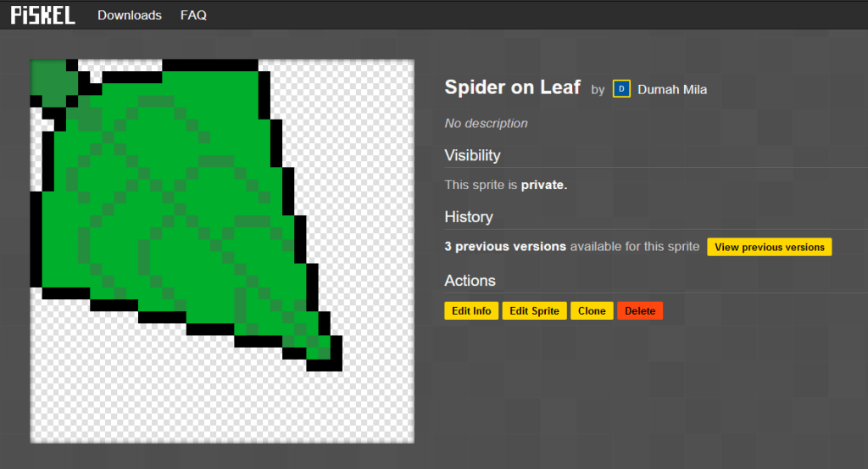Click the blue D user avatar
The image size is (868, 469).
coord(621,89)
